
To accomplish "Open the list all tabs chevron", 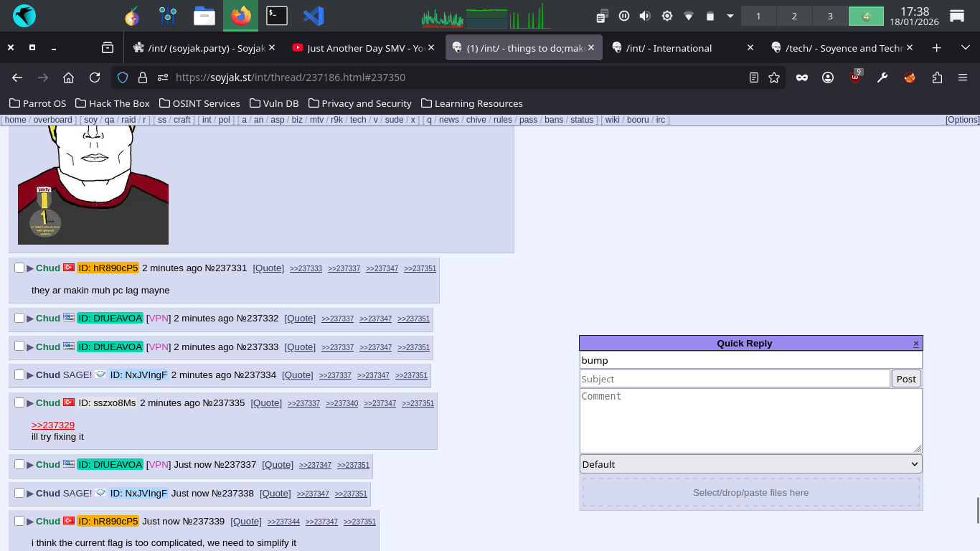I will pos(966,48).
